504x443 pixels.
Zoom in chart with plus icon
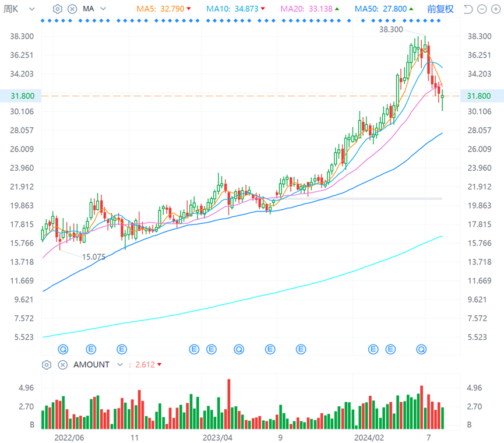[x=496, y=9]
